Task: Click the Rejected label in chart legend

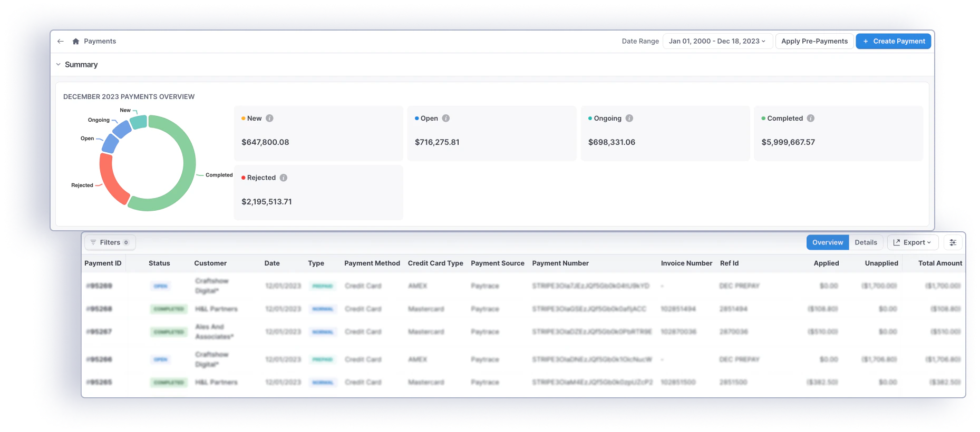Action: pyautogui.click(x=82, y=185)
